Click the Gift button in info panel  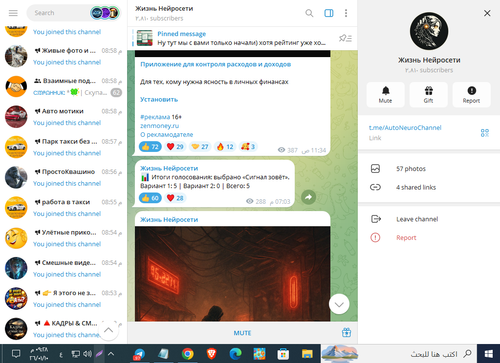428,95
